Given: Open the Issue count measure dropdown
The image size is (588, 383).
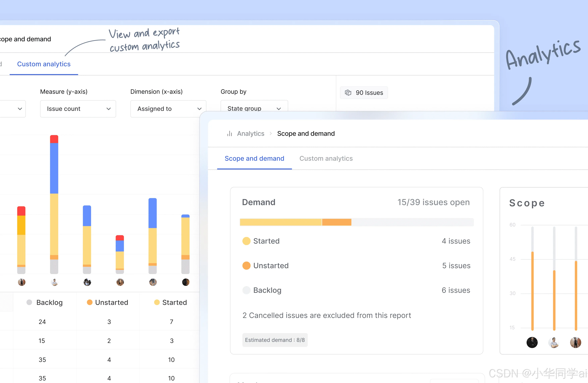Looking at the screenshot, I should 78,109.
